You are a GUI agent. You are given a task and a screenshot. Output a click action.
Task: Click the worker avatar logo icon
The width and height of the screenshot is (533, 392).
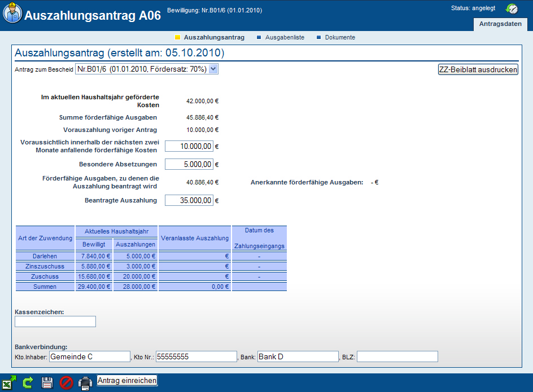point(12,12)
